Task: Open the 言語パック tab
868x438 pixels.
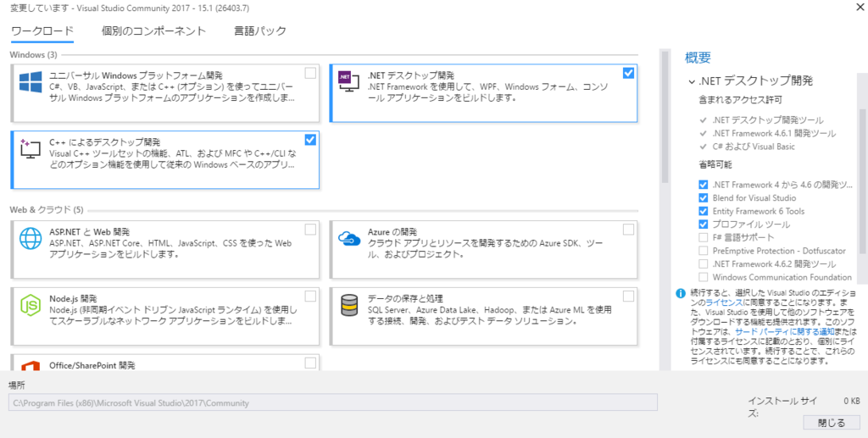Action: pyautogui.click(x=260, y=31)
